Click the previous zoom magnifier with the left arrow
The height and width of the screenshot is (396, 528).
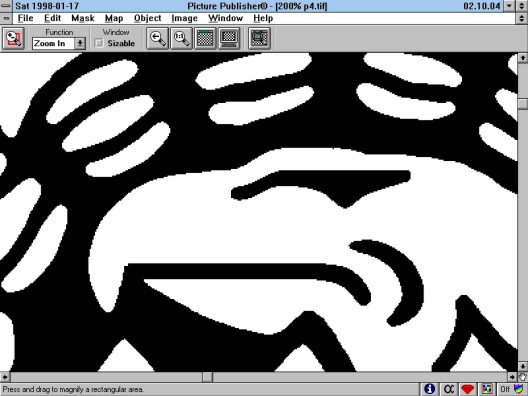[x=158, y=38]
